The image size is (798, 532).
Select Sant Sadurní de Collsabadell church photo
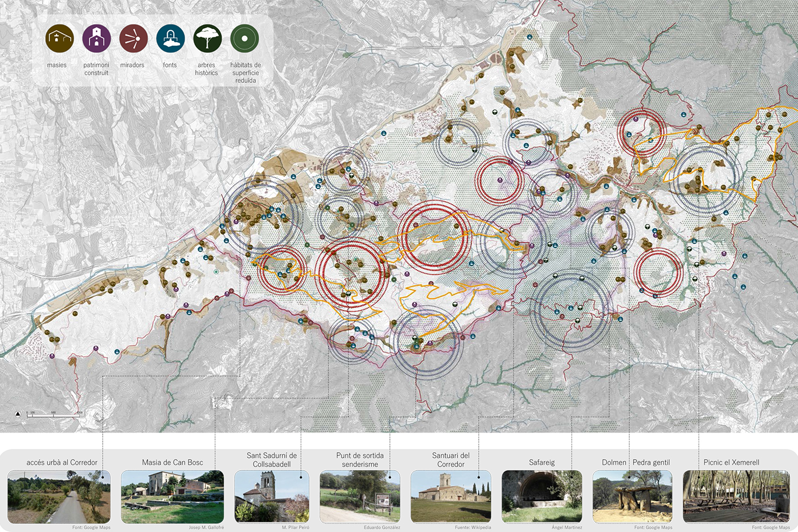pos(272,496)
